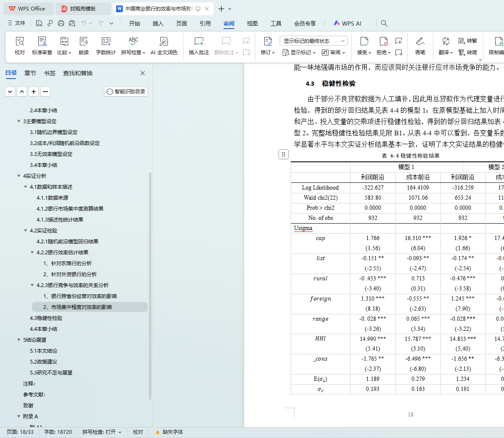Open 字数统计 word count
This screenshot has height=438, width=504.
pyautogui.click(x=106, y=45)
